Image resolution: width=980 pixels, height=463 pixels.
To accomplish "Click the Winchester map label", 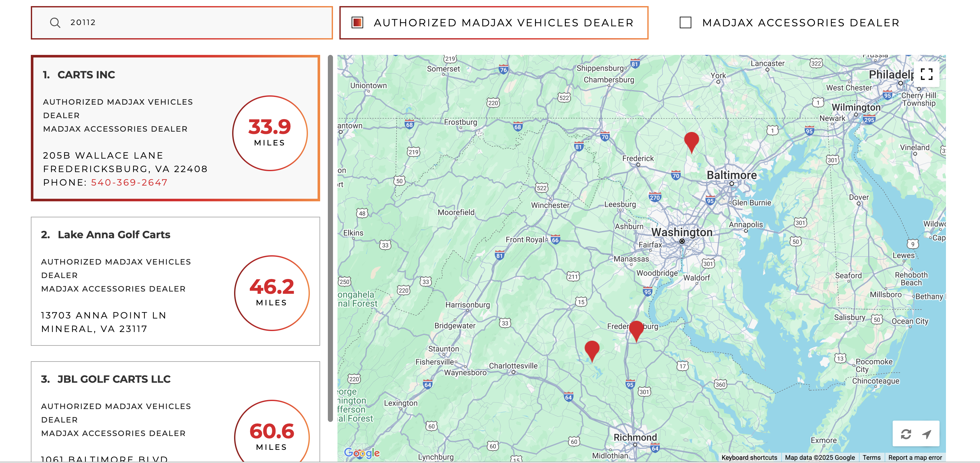I will 550,205.
